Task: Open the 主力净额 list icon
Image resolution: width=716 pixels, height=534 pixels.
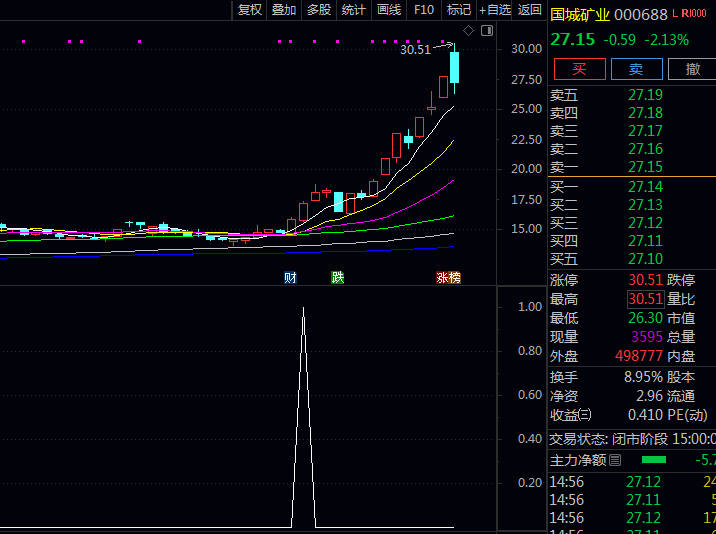Action: tap(615, 460)
